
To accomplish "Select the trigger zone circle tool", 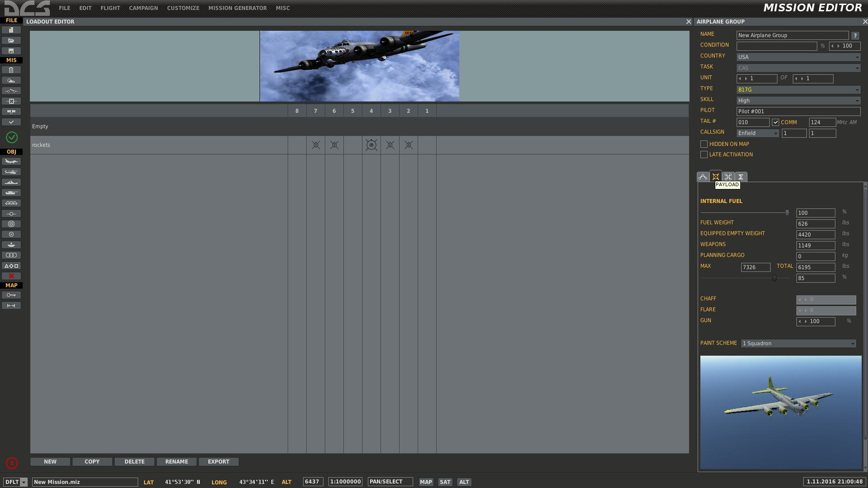I will pos(11,224).
